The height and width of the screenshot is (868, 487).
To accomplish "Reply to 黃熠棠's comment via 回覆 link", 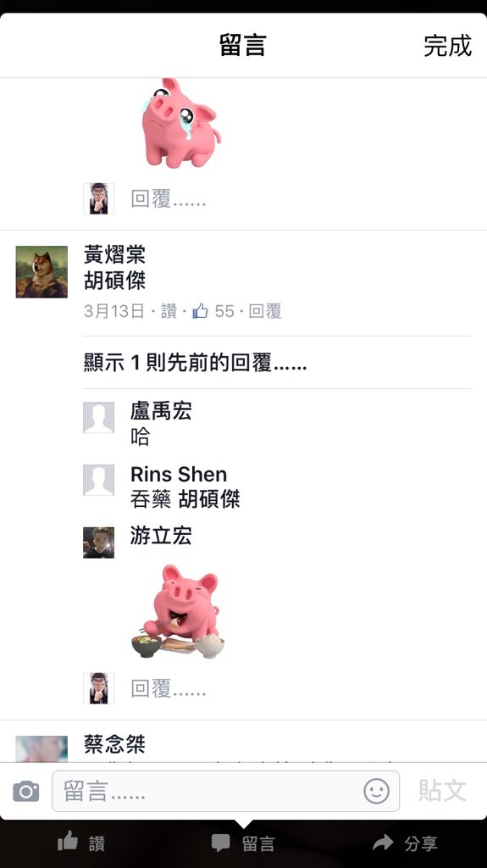I will tap(265, 311).
